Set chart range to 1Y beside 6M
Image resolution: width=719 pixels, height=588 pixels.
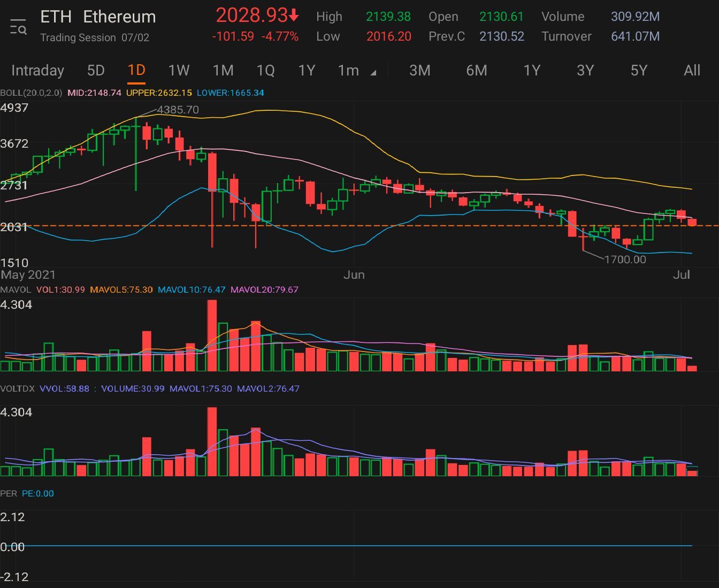(x=532, y=71)
